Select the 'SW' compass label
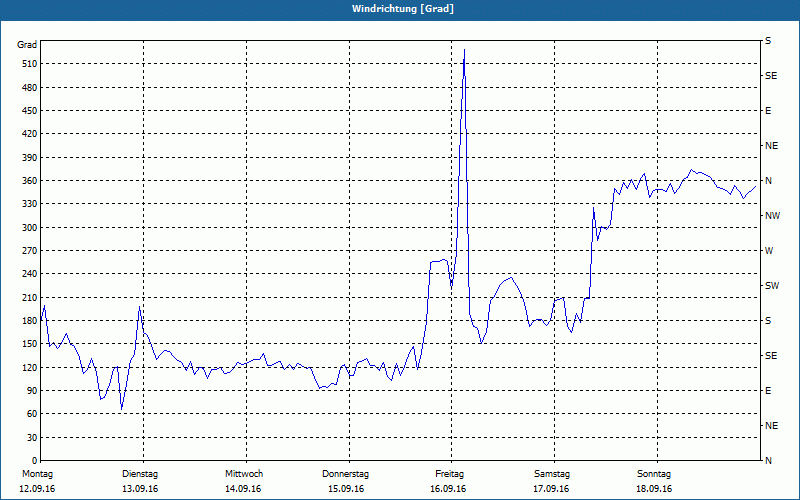 click(x=772, y=286)
